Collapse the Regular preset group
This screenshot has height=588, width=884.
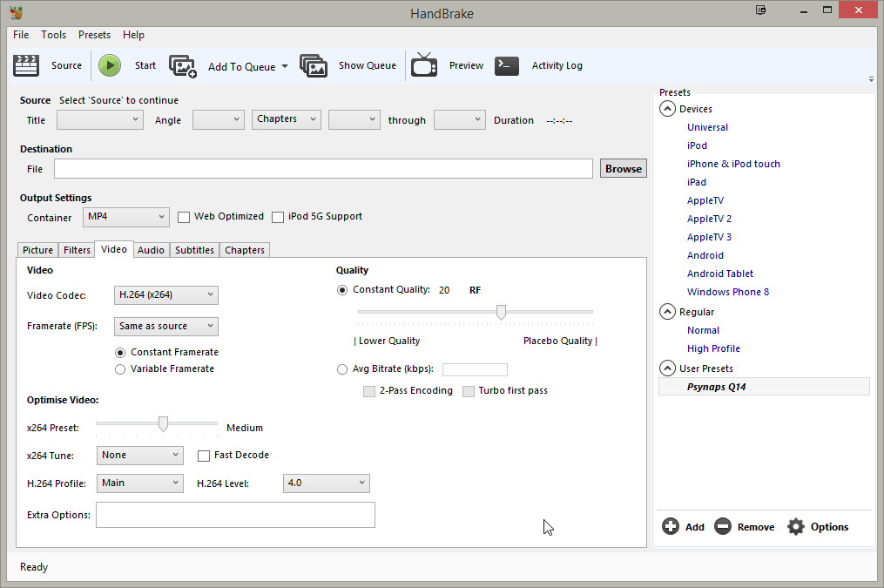pyautogui.click(x=667, y=312)
